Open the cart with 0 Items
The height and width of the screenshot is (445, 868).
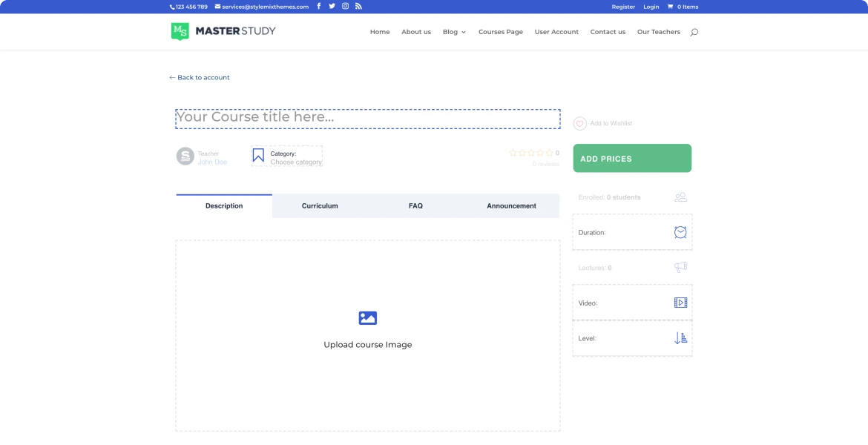pos(683,7)
